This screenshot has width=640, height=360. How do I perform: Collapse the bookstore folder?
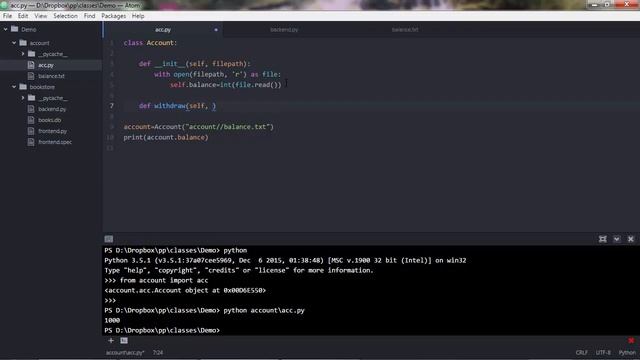point(14,87)
